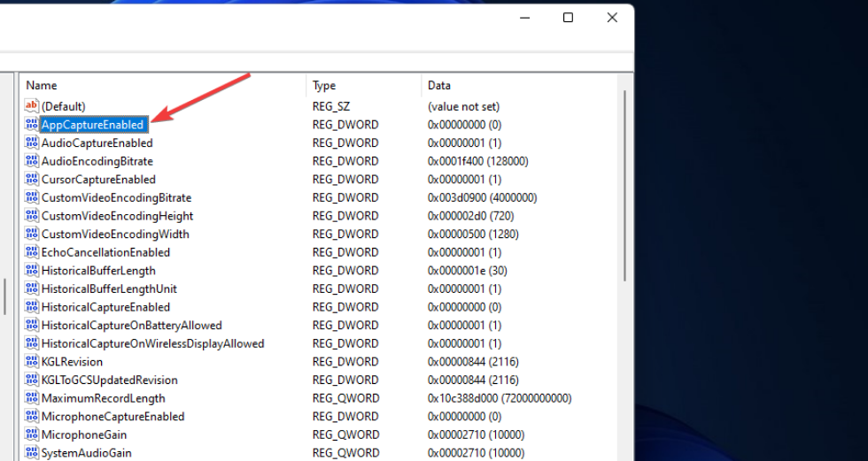Click the MicrophoneGain value icon

click(x=32, y=434)
